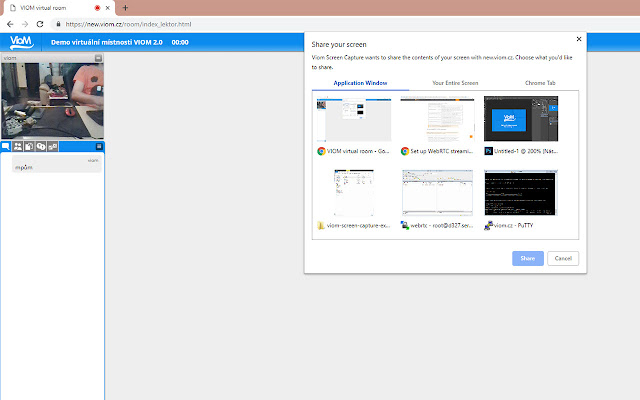This screenshot has height=400, width=640.
Task: Close the Share your screen dialog
Action: [x=579, y=39]
